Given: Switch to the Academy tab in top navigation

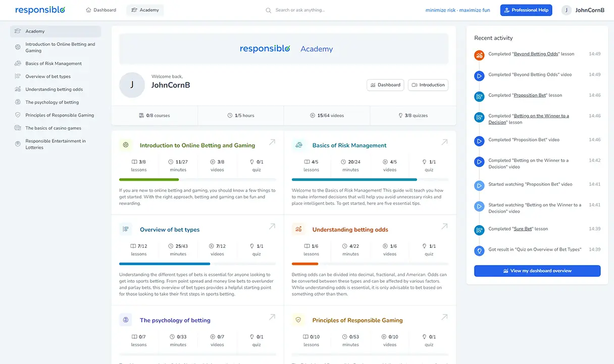Looking at the screenshot, I should click(145, 10).
